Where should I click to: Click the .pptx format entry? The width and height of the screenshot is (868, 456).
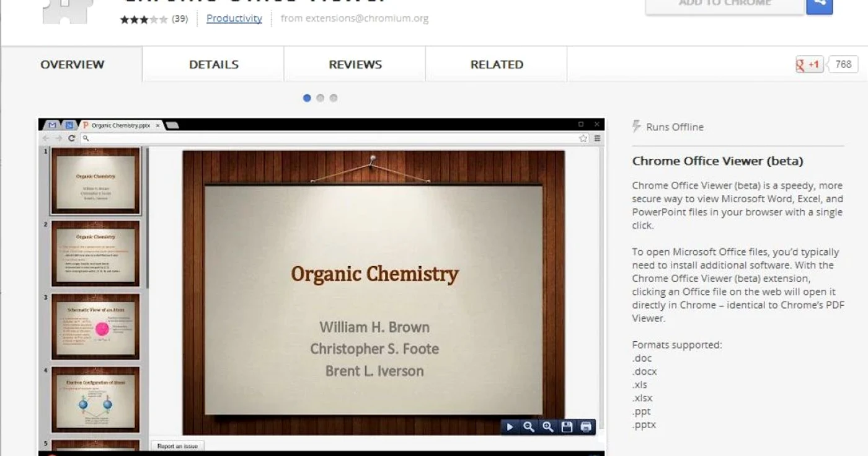click(x=644, y=425)
